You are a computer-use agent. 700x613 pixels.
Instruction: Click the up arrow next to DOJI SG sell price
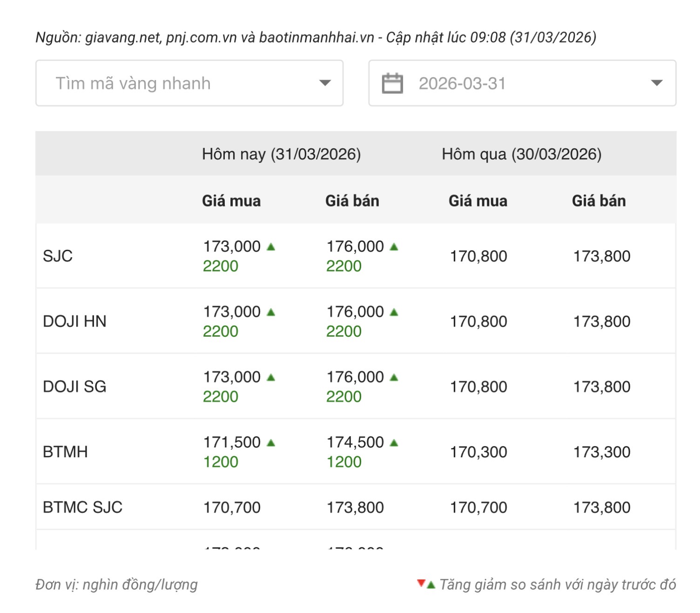394,377
